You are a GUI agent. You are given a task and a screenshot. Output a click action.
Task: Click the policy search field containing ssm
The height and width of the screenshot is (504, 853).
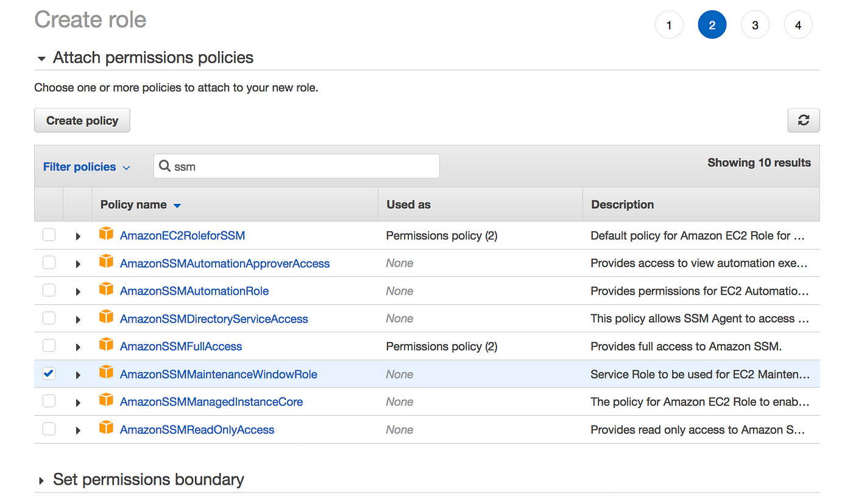click(x=296, y=166)
